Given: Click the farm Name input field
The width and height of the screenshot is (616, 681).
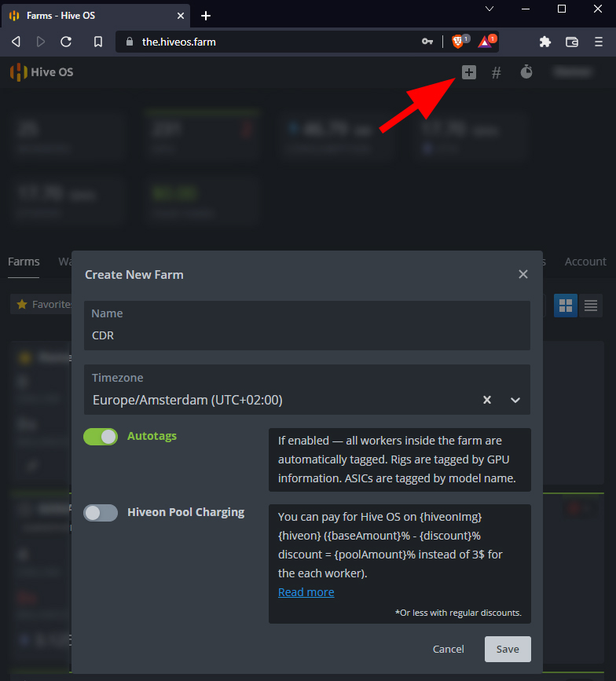Looking at the screenshot, I should pos(306,326).
